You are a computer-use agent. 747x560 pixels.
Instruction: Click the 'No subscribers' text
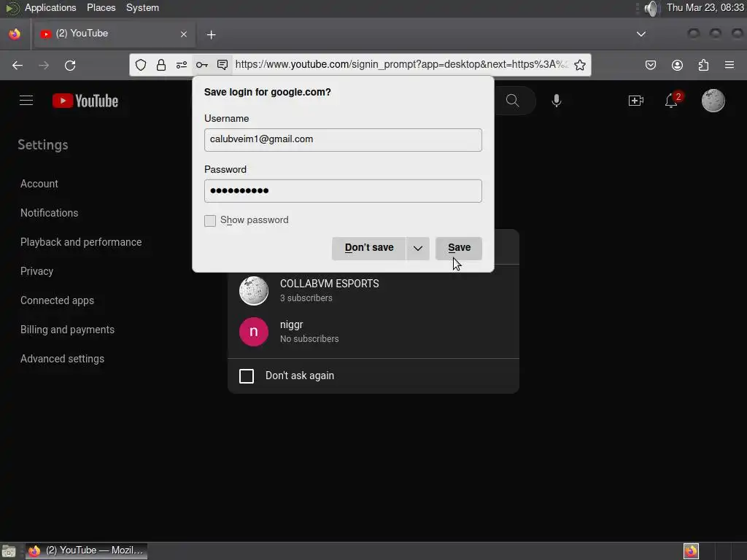click(309, 339)
